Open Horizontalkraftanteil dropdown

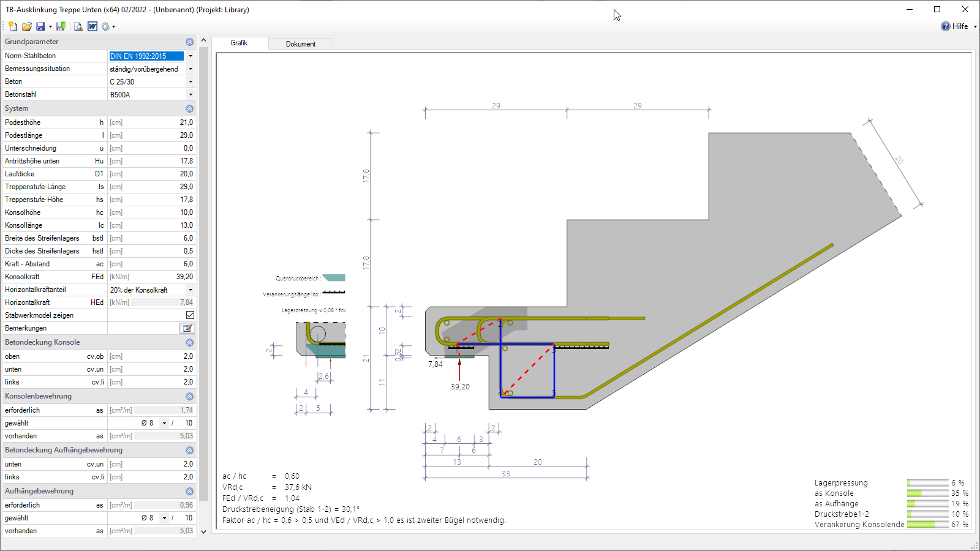(190, 290)
